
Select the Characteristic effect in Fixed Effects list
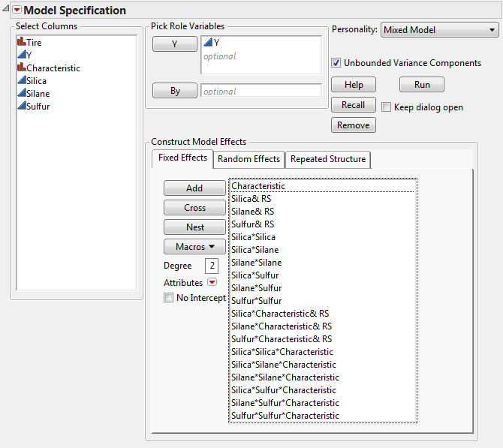click(x=323, y=186)
